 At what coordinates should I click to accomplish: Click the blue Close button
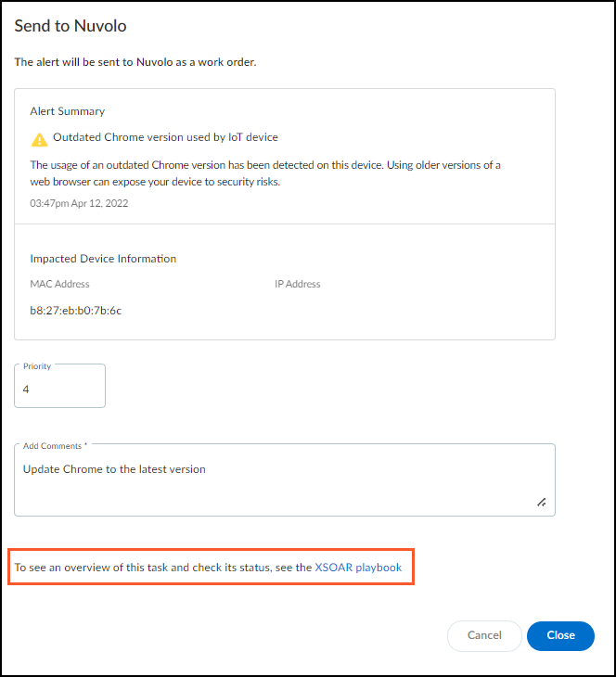(x=560, y=635)
